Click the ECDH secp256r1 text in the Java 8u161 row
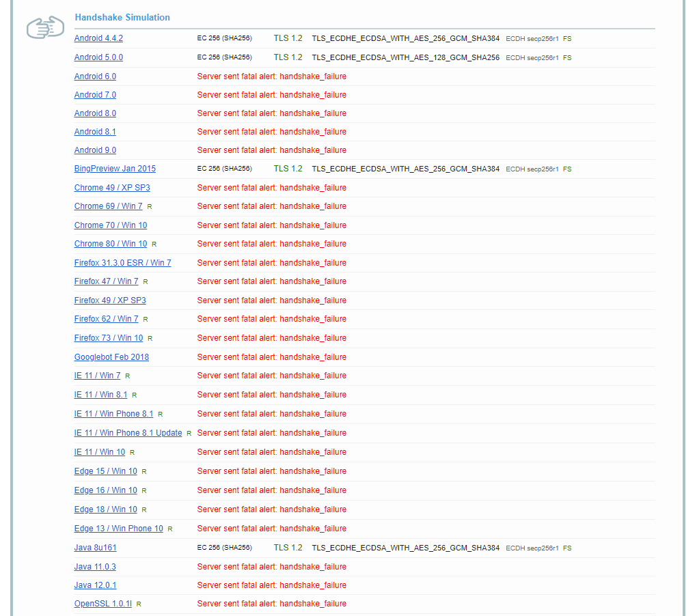 [x=532, y=548]
